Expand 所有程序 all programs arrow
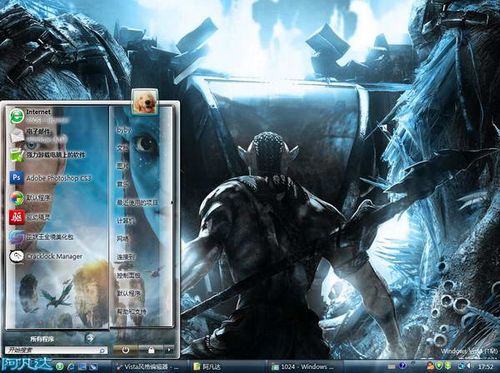Image resolution: width=500 pixels, height=373 pixels. (x=90, y=338)
